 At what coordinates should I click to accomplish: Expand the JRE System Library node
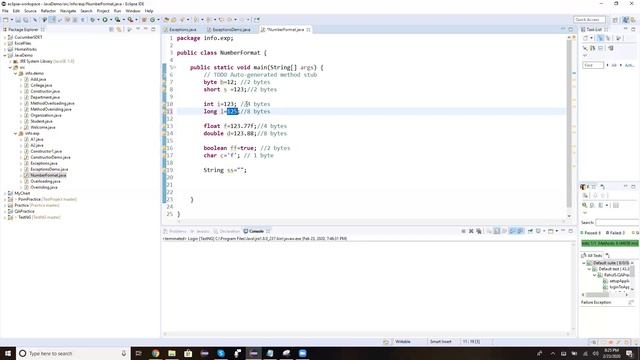pyautogui.click(x=10, y=61)
